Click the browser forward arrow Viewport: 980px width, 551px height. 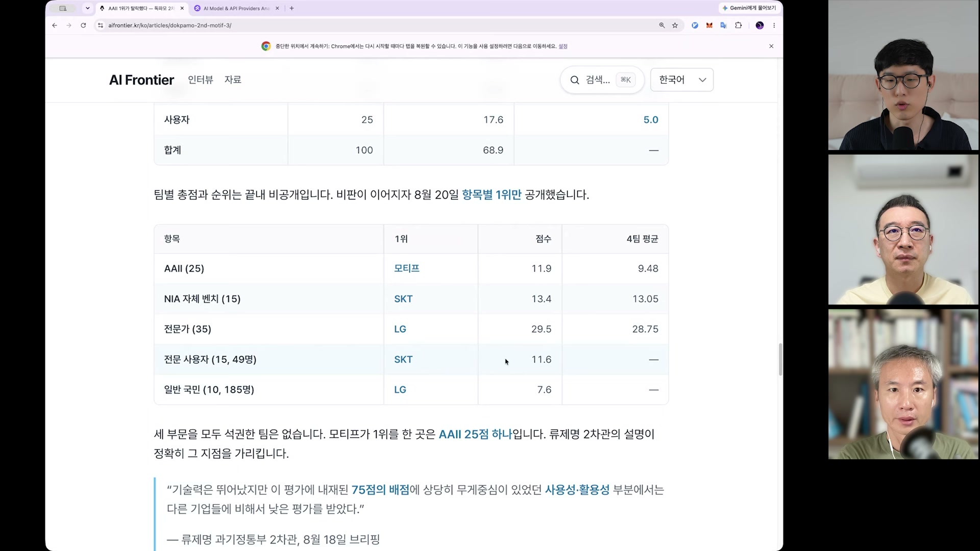(x=69, y=25)
